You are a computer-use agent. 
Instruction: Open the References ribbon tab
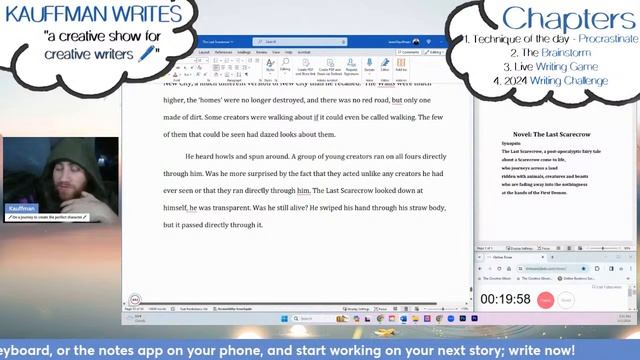click(223, 52)
